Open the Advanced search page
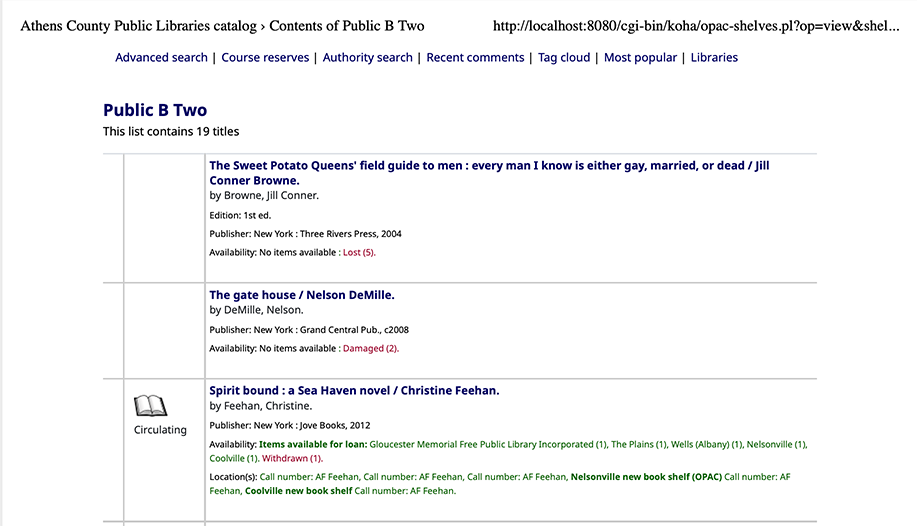917x526 pixels. pos(161,58)
